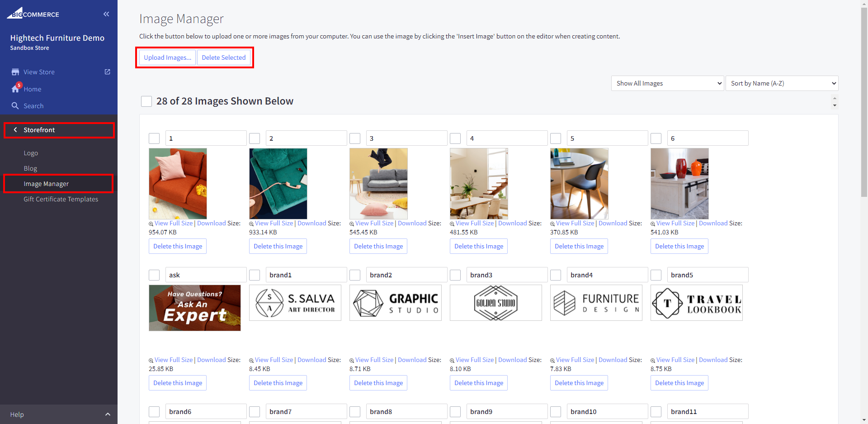Click the Home icon with notification badge
The image size is (868, 424).
(x=16, y=89)
